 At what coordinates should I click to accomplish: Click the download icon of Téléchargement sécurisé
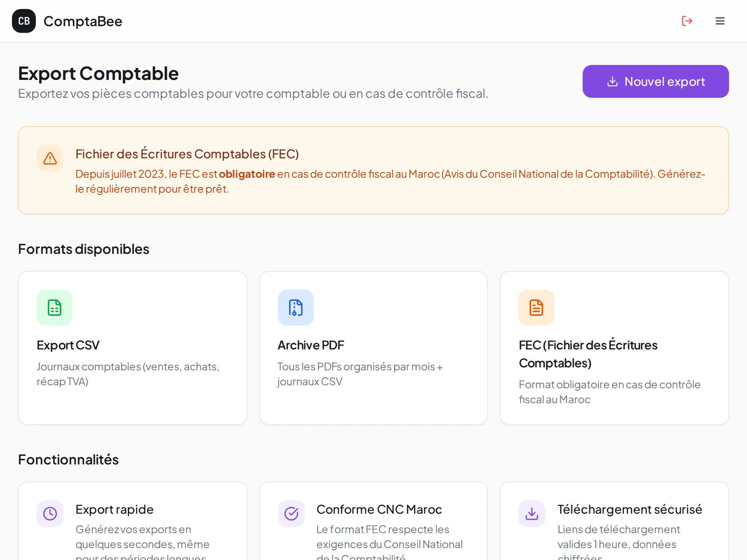(531, 514)
